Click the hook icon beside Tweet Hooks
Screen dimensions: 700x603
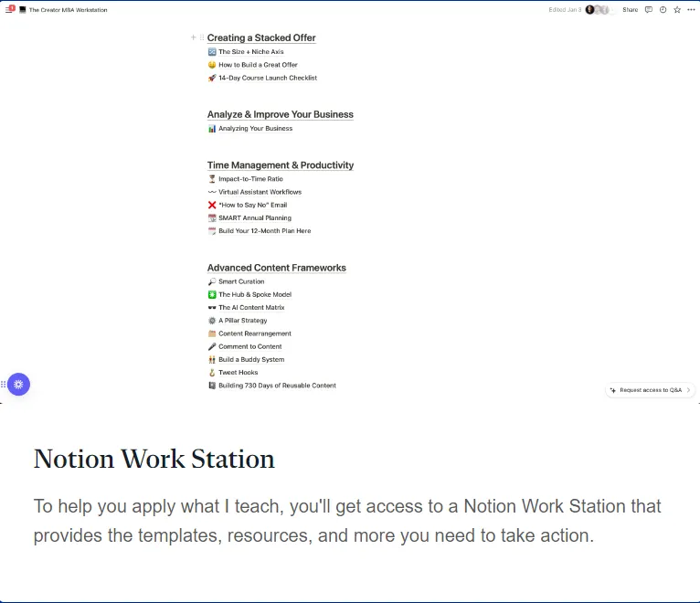click(x=212, y=372)
